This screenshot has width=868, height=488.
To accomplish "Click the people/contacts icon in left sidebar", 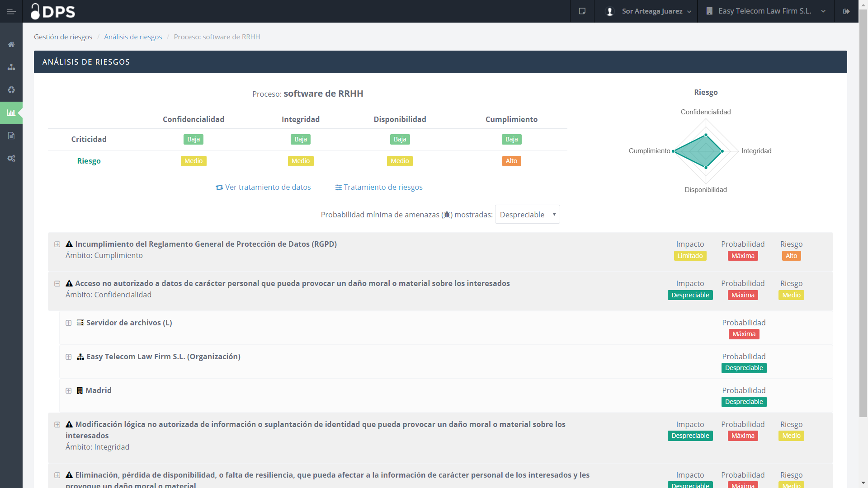I will pyautogui.click(x=11, y=67).
